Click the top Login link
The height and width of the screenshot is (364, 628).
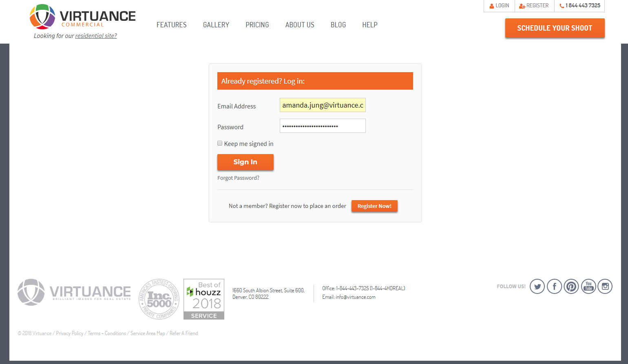pos(499,6)
